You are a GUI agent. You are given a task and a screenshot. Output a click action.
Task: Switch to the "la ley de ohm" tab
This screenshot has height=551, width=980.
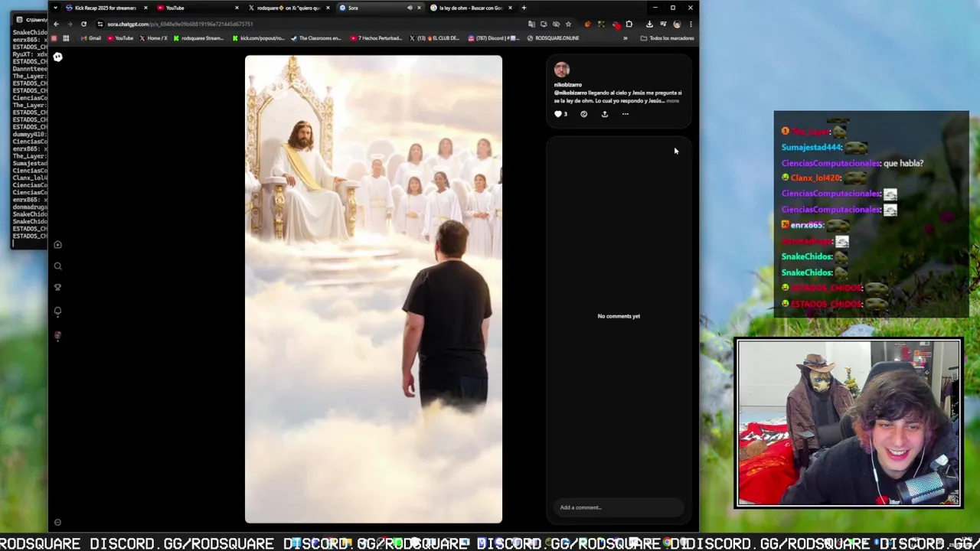[x=470, y=8]
